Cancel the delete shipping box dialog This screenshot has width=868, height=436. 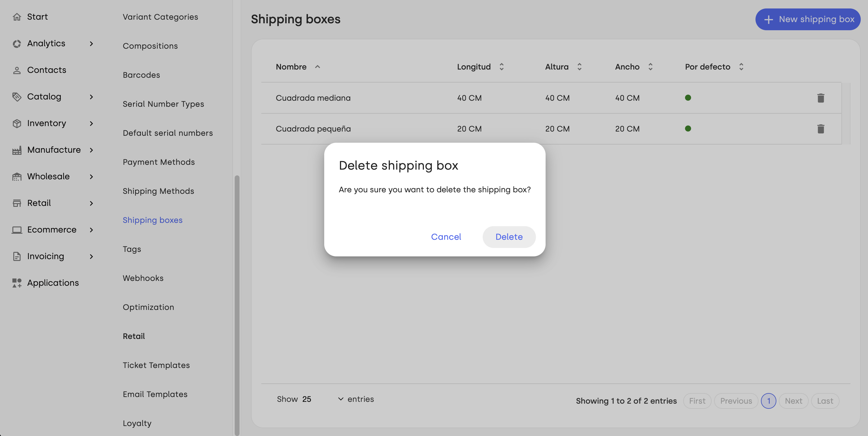tap(446, 237)
